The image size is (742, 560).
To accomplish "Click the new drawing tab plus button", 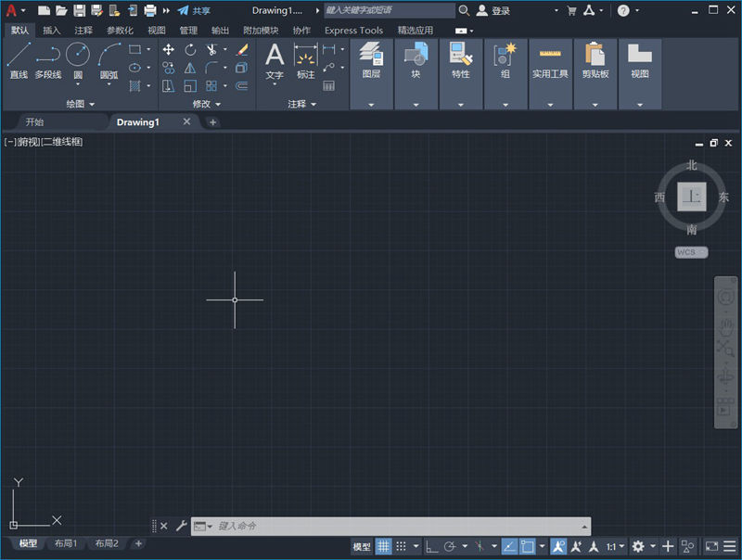I will click(x=213, y=122).
